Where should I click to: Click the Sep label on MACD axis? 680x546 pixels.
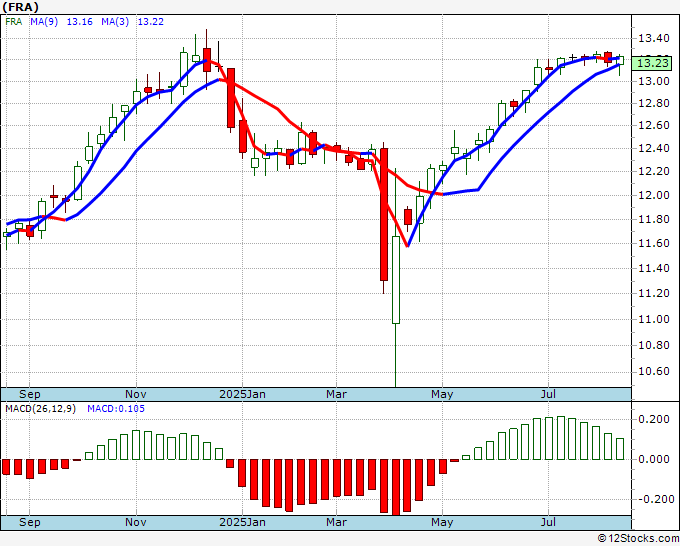pyautogui.click(x=29, y=522)
